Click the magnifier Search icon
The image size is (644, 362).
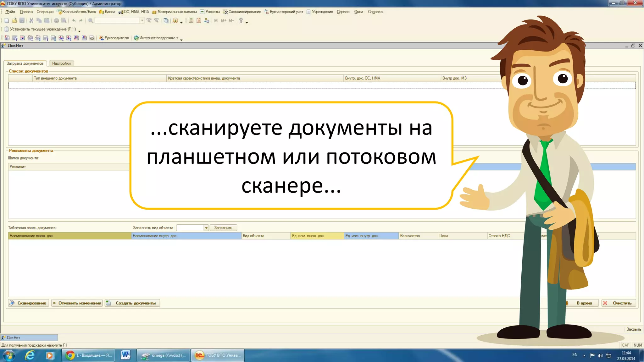[91, 20]
